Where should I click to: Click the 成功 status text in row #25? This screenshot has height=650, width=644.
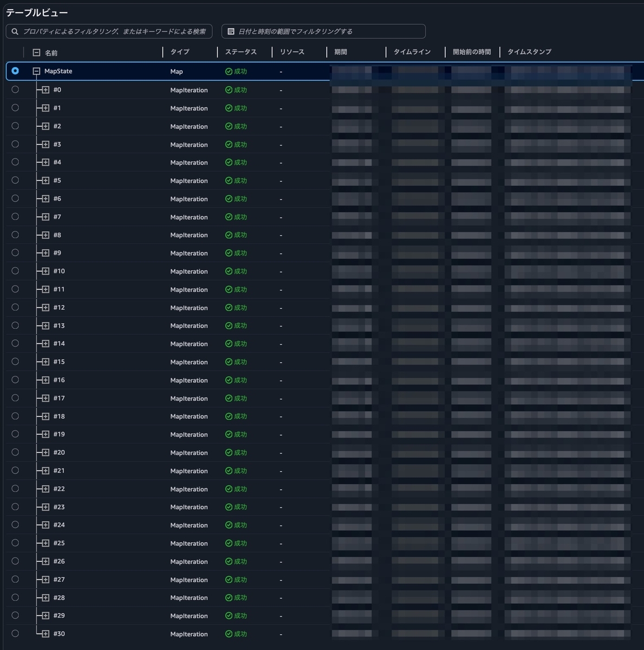click(x=240, y=543)
